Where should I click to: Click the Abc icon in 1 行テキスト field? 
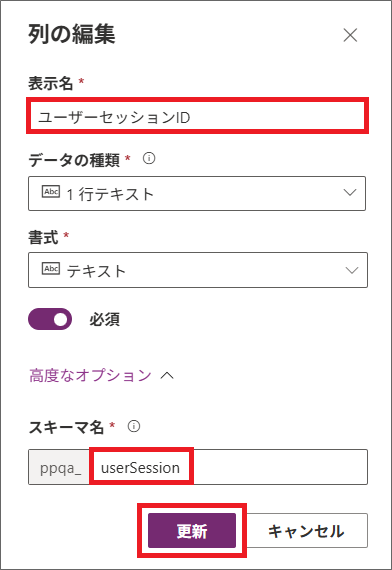(x=51, y=192)
